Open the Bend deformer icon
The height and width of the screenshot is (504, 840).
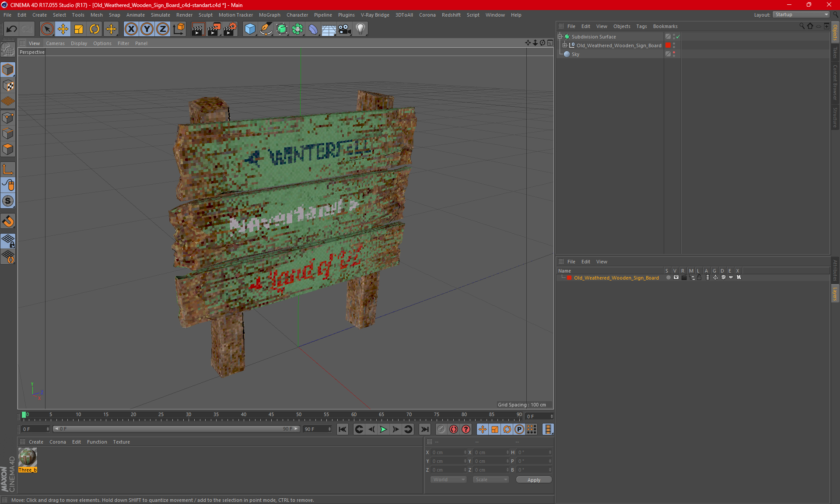(x=313, y=29)
